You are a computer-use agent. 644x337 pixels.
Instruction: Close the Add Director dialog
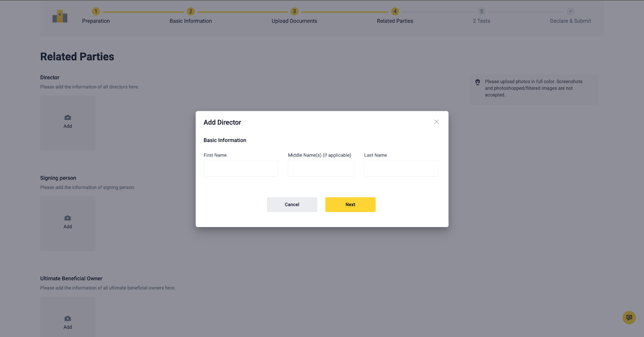[436, 122]
